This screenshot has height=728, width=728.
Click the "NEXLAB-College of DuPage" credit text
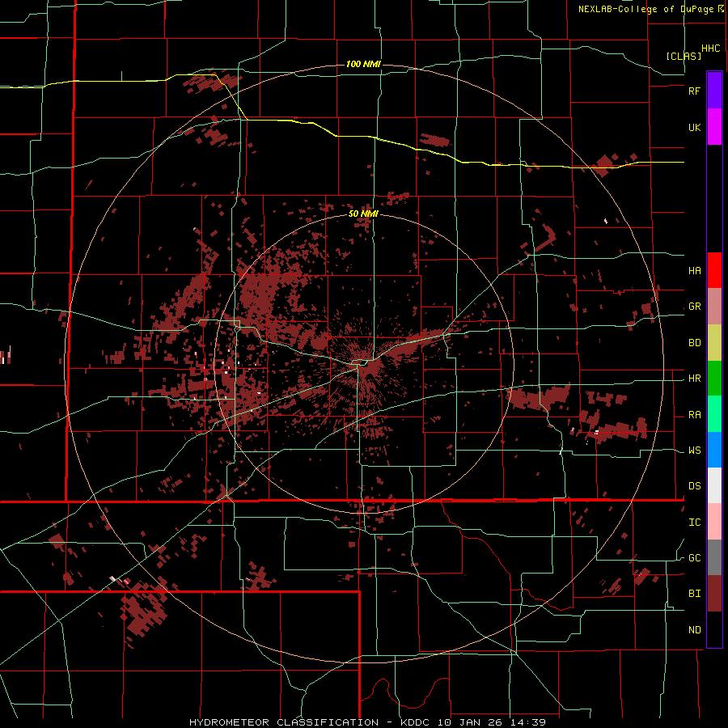(645, 9)
